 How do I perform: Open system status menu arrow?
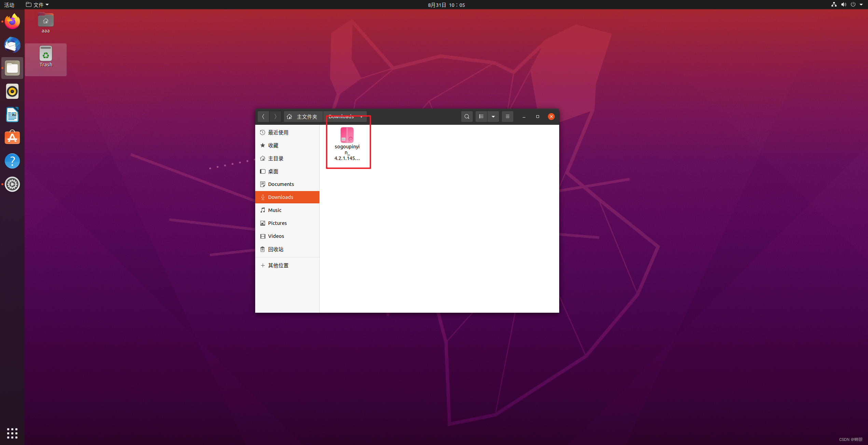pos(861,5)
